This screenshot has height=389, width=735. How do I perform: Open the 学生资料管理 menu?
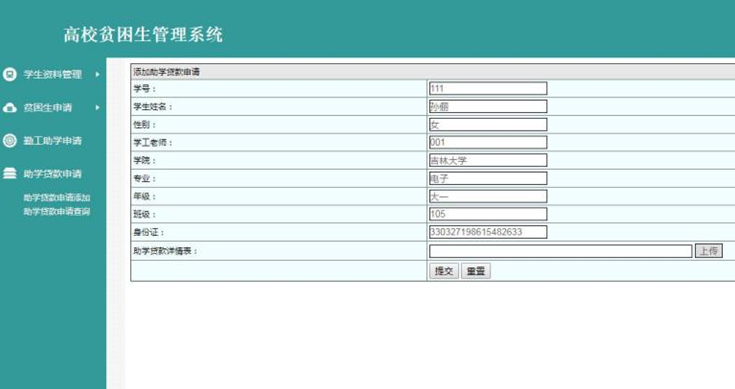(x=52, y=74)
